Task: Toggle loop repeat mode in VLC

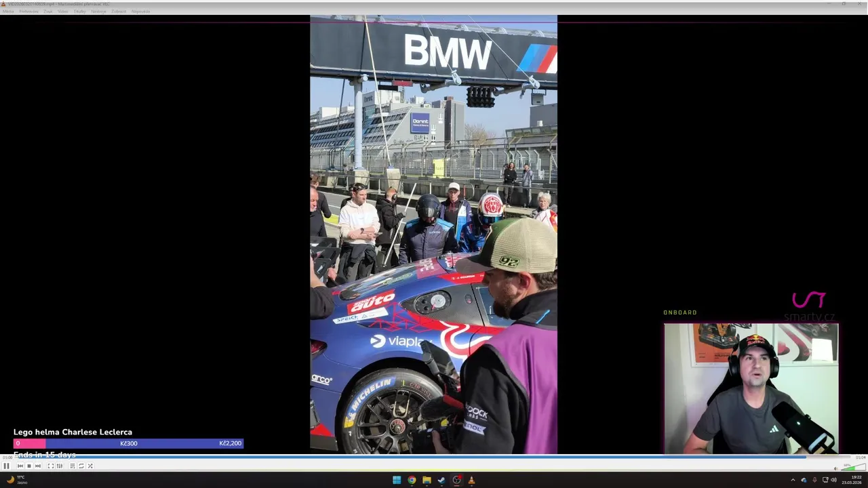Action: click(81, 466)
